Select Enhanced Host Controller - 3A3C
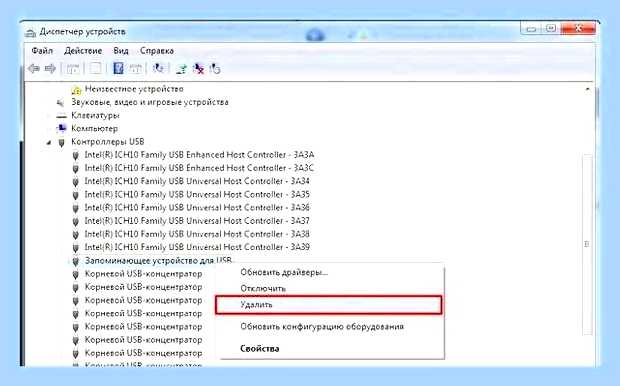The height and width of the screenshot is (386, 620). [199, 168]
